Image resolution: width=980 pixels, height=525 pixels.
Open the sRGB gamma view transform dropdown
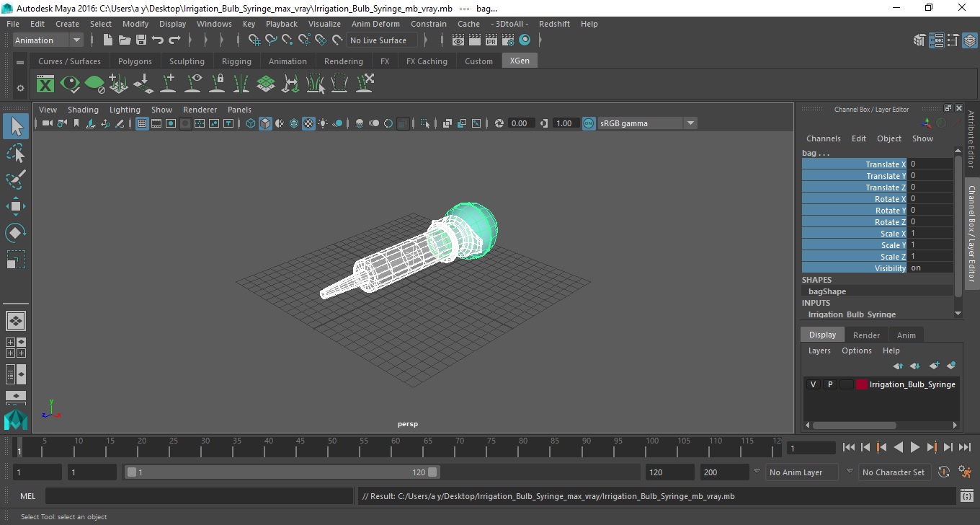pyautogui.click(x=647, y=123)
